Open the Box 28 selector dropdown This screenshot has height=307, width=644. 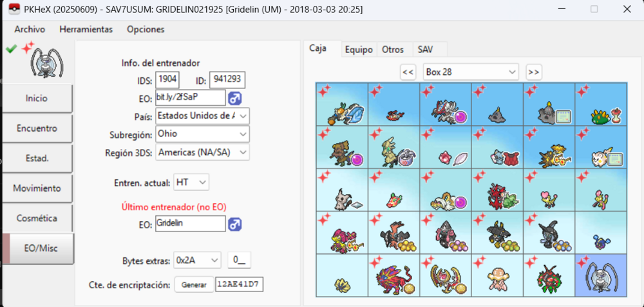(x=471, y=72)
